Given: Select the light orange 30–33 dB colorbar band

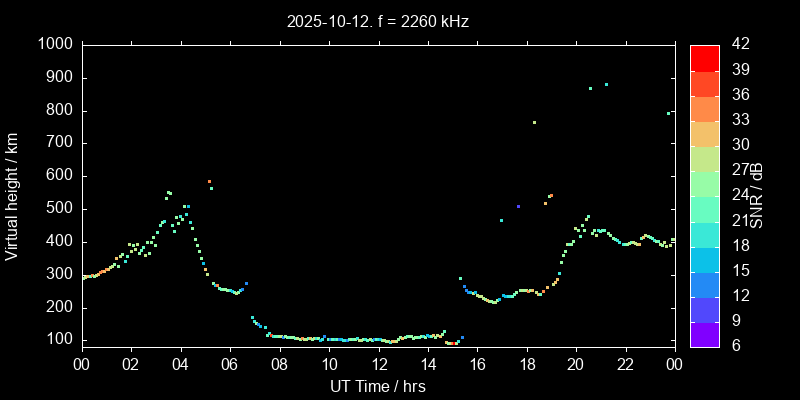Looking at the screenshot, I should (704, 134).
